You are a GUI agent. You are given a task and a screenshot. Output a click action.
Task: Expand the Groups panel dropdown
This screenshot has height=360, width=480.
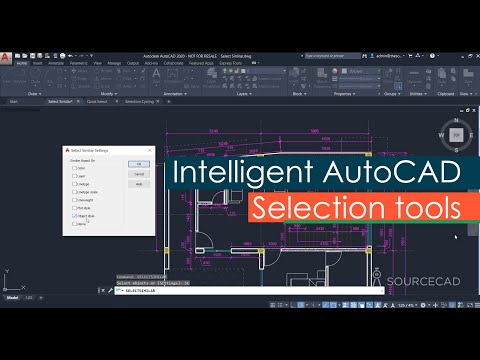[x=391, y=94]
